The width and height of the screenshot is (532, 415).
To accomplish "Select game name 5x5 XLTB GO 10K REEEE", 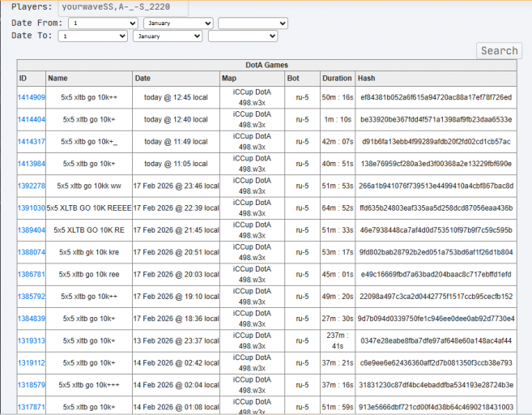I will click(89, 207).
